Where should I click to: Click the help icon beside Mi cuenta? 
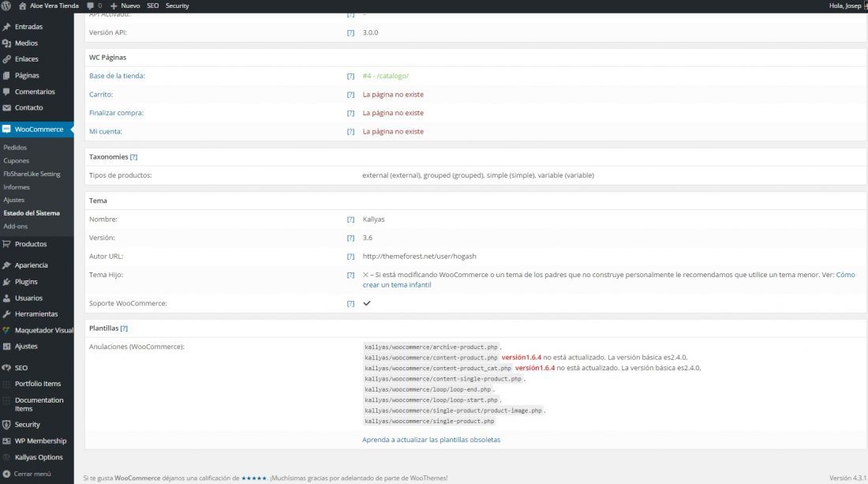click(350, 132)
